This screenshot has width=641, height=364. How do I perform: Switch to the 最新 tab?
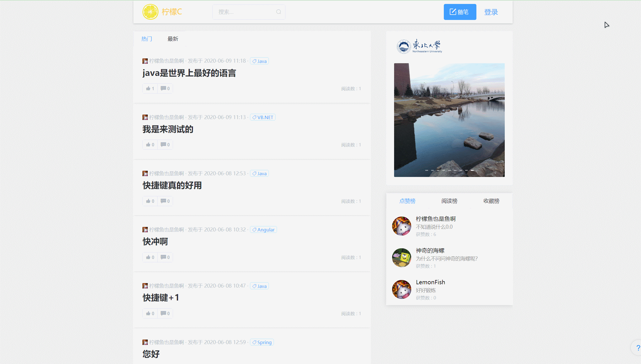(x=173, y=39)
